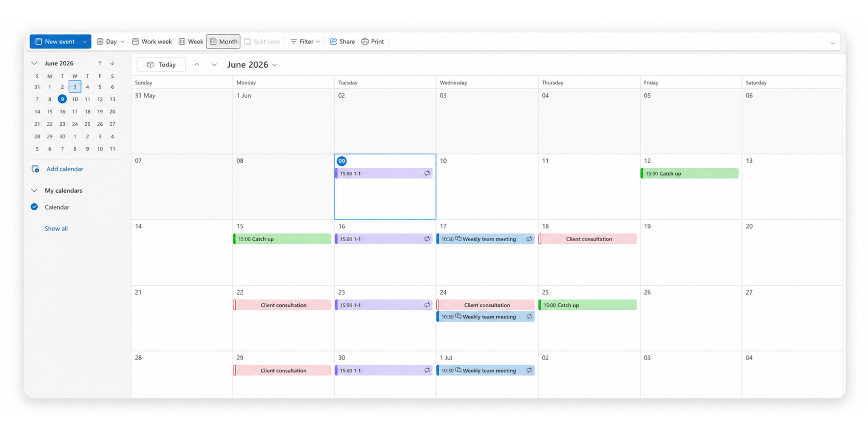Uncheck the Calendar checkbox
Image resolution: width=868 pixels, height=434 pixels.
click(x=34, y=207)
